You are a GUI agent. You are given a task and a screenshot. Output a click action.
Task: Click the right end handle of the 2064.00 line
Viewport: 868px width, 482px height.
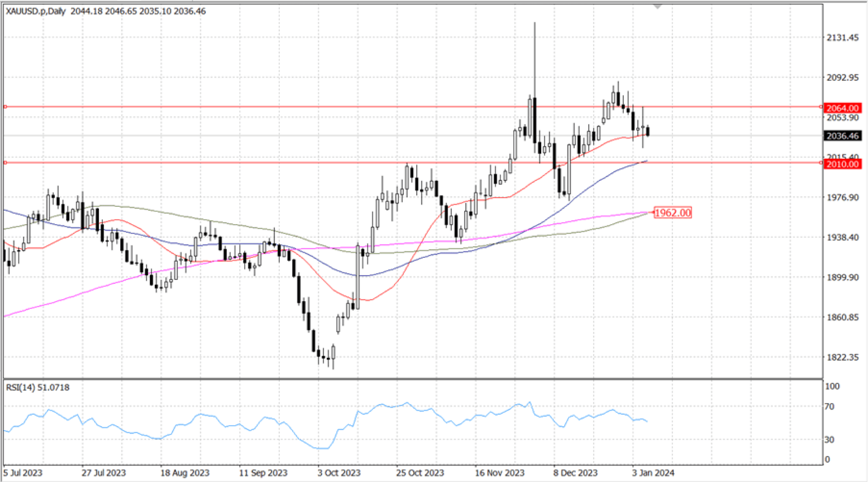click(821, 106)
